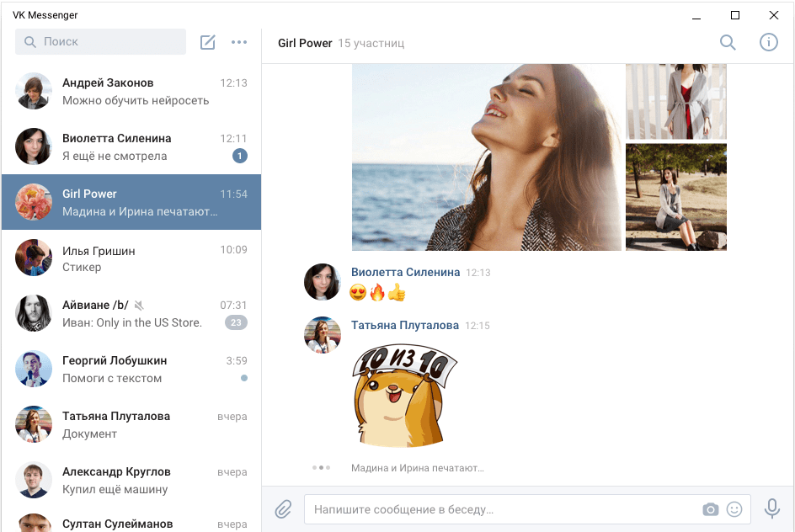The image size is (795, 532).
Task: Click Георгий Лобушкин's avatar
Action: click(34, 369)
